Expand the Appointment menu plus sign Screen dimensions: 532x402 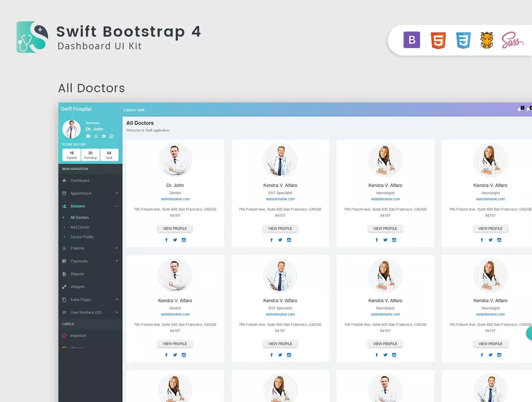[x=117, y=193]
